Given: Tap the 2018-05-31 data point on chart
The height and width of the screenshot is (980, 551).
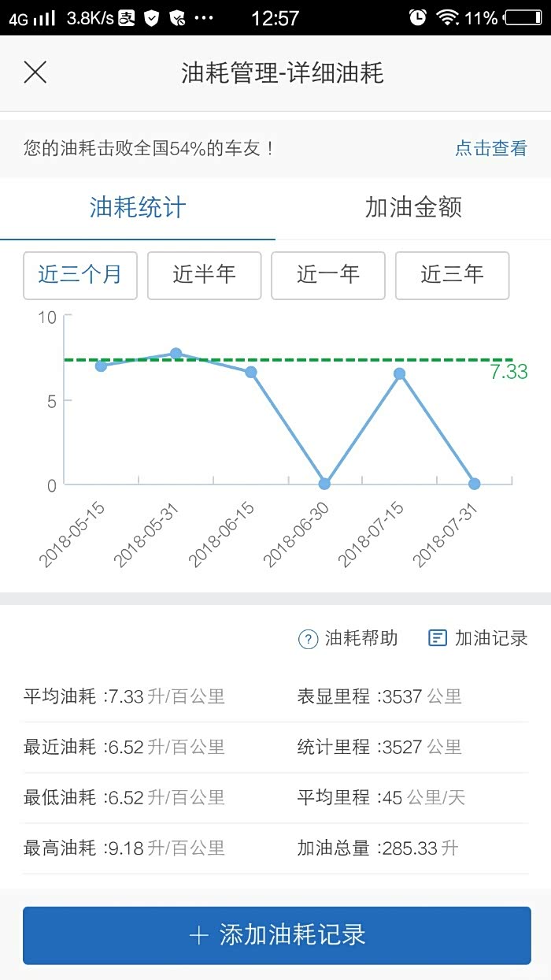Looking at the screenshot, I should click(x=176, y=354).
